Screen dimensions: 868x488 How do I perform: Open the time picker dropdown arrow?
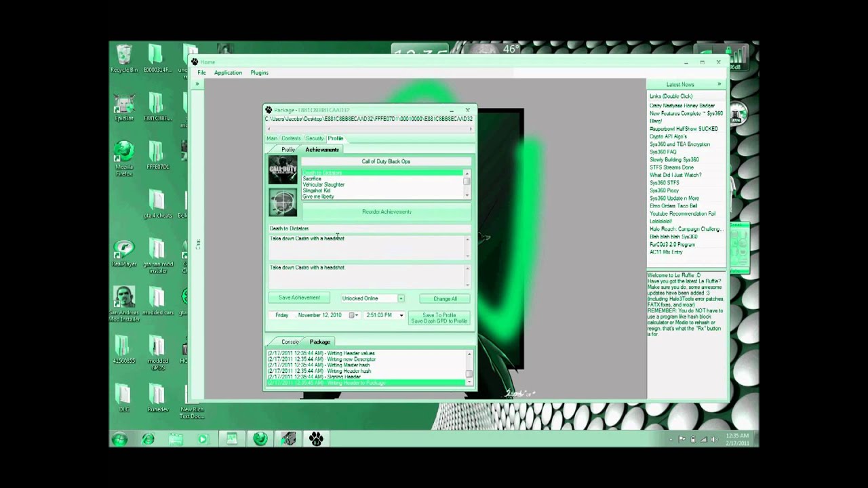(x=401, y=315)
